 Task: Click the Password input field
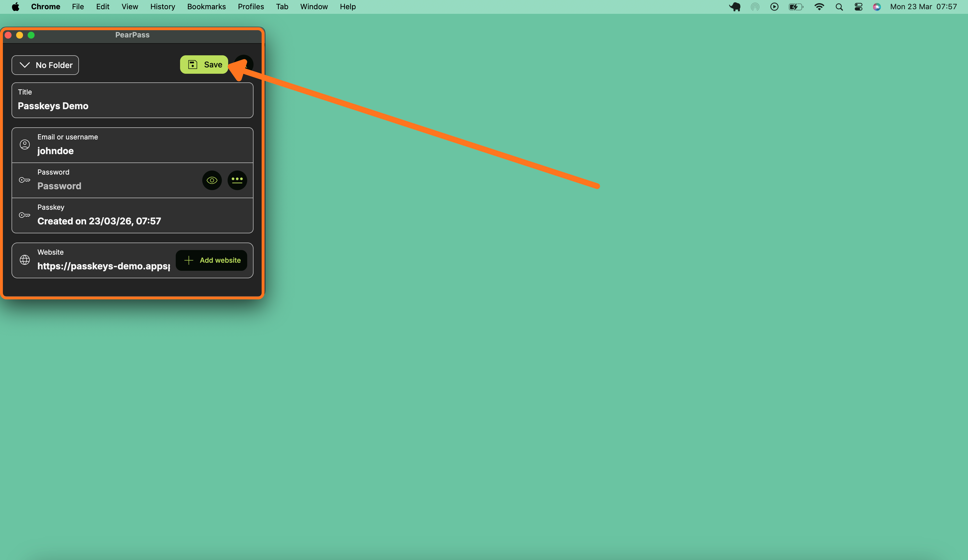coord(115,186)
